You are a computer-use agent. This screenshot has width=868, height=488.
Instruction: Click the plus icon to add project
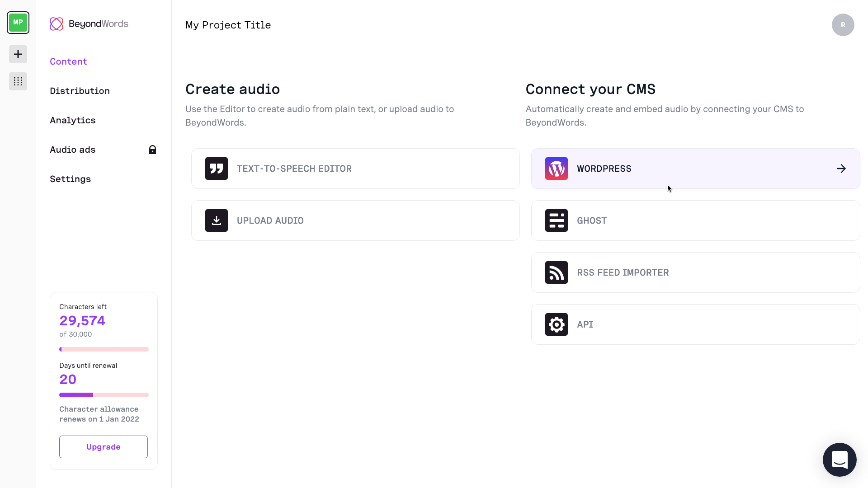(x=18, y=54)
